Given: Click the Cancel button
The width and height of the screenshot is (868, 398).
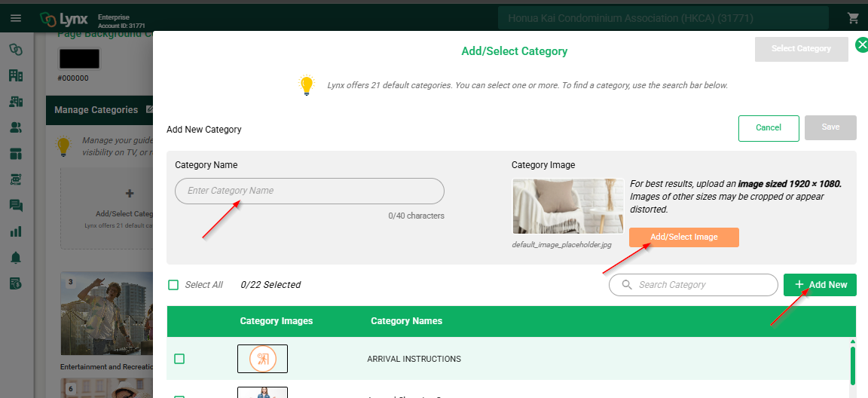Looking at the screenshot, I should [769, 128].
